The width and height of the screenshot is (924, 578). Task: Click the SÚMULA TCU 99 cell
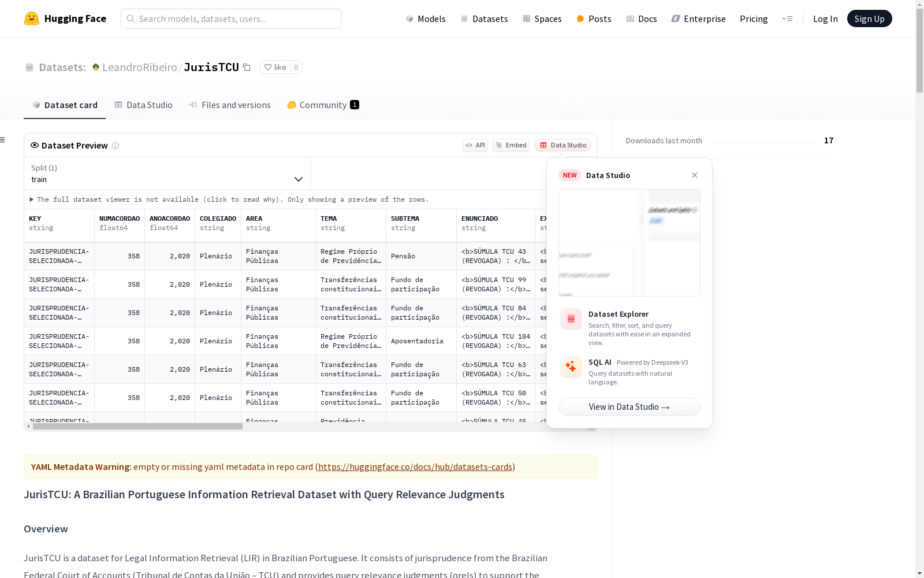[x=496, y=284]
